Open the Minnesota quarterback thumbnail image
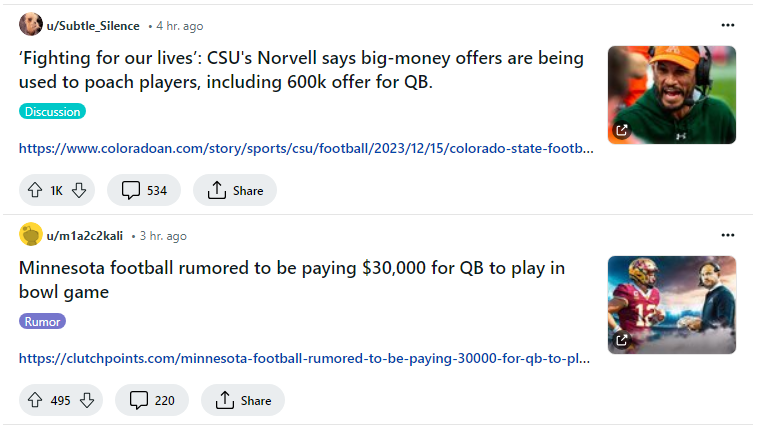This screenshot has height=429, width=764. [x=671, y=304]
